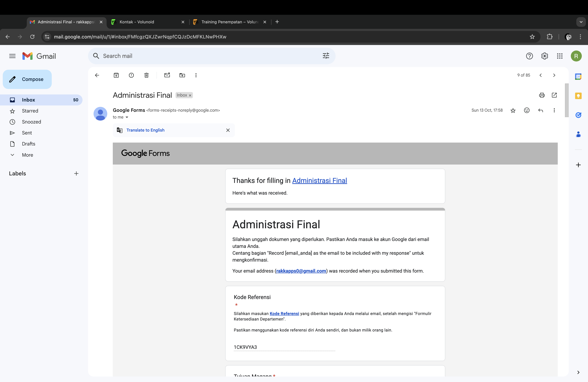Add emoji reaction to the message
Viewport: 588px width, 382px height.
point(527,110)
